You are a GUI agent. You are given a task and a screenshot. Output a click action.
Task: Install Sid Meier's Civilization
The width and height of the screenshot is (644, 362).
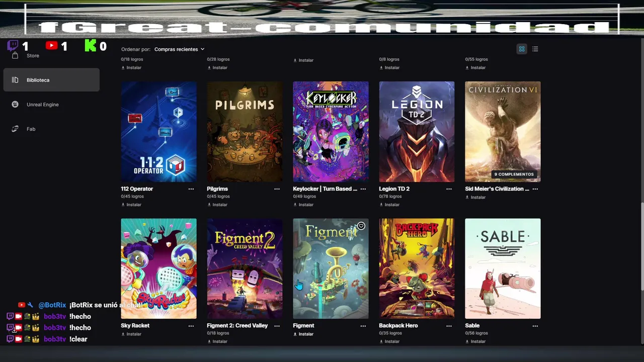(x=475, y=197)
